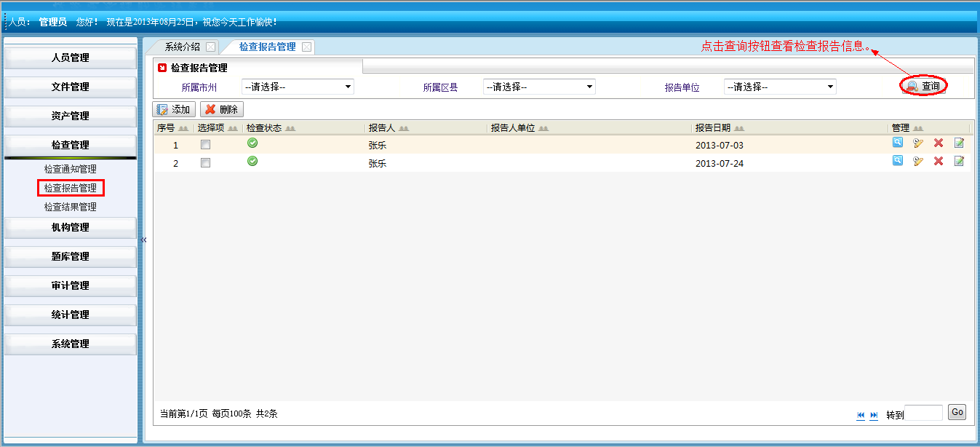Tick the checkbox in row 1
This screenshot has height=447, width=980.
(206, 145)
